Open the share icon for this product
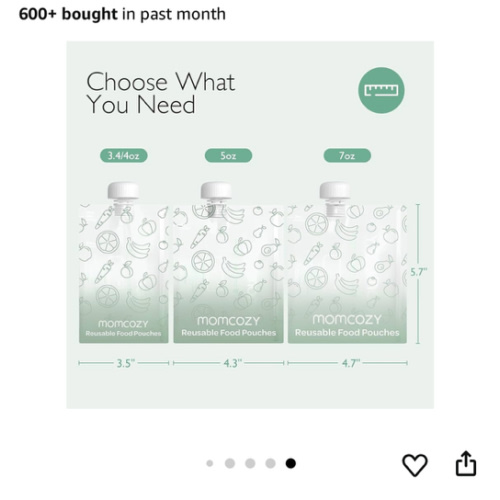The width and height of the screenshot is (500, 500). (x=466, y=464)
